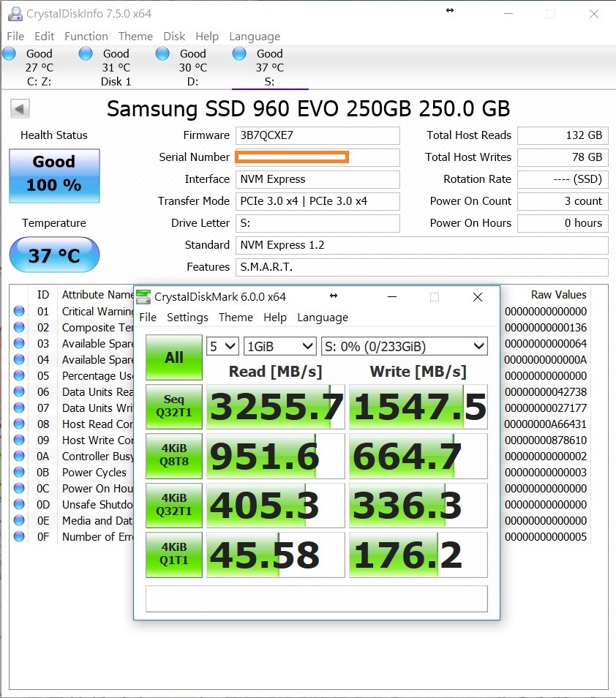Viewport: 616px width, 698px height.
Task: Run the 4KiB Q8T8 benchmark
Action: pos(174,456)
